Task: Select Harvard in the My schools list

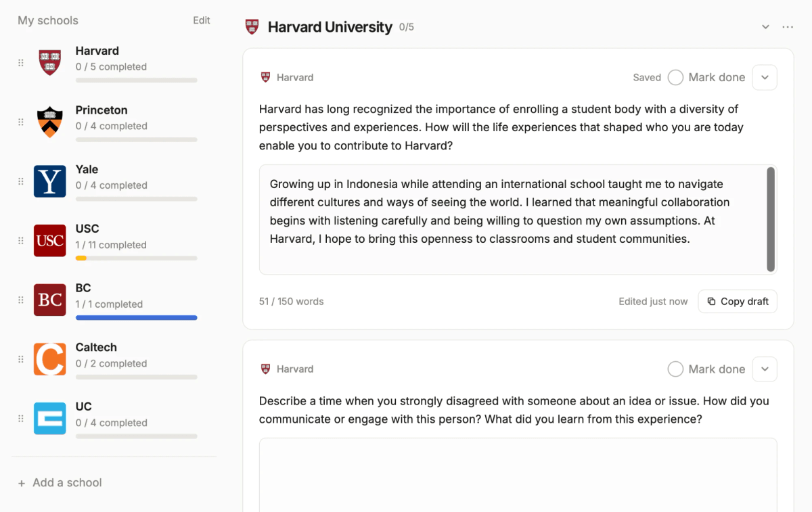Action: [114, 62]
